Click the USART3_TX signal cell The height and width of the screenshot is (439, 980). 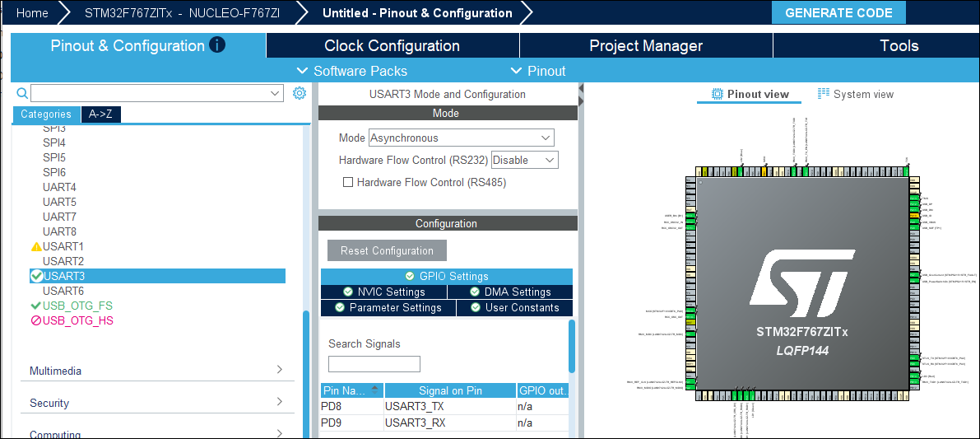[450, 407]
